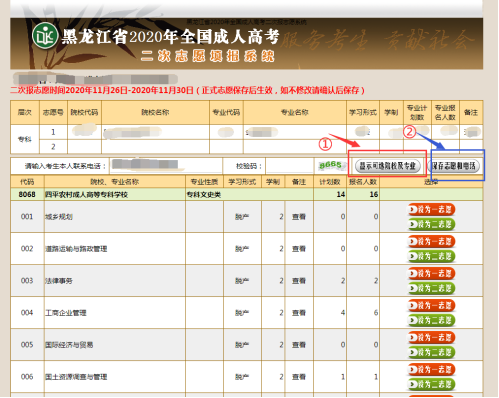Set 城乡规划 as first choice (设为一志愿)

click(x=431, y=209)
